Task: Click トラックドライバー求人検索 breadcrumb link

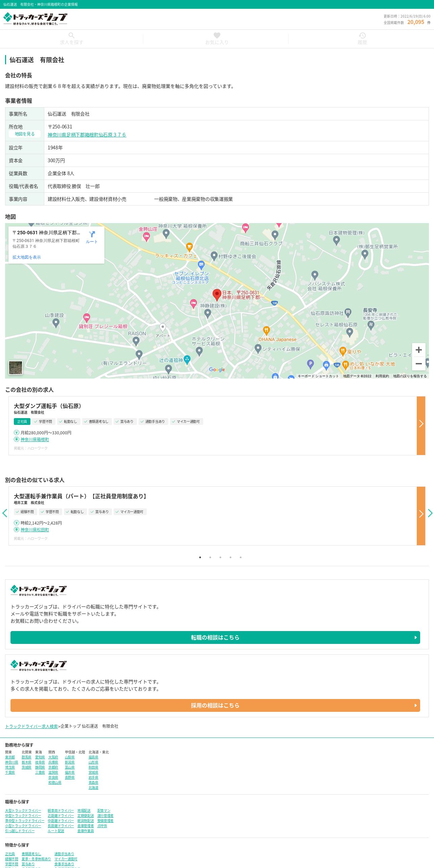Action: (x=31, y=726)
